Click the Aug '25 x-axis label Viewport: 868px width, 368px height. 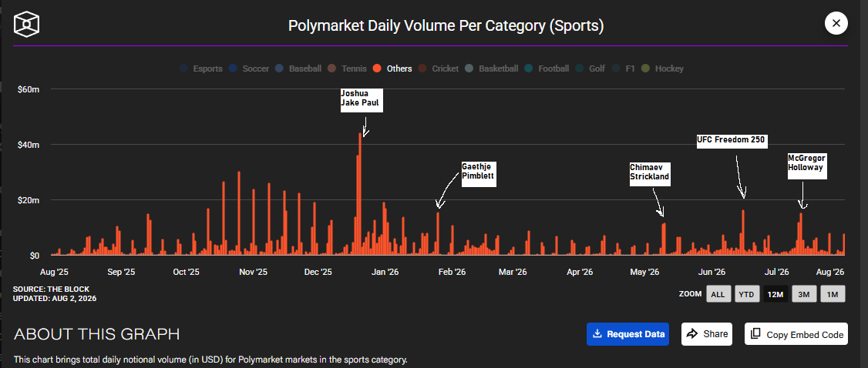click(54, 272)
